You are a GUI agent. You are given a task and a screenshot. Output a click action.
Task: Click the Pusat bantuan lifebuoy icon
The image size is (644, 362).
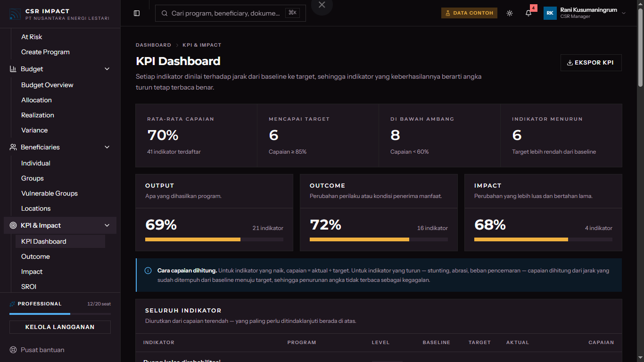tap(13, 350)
